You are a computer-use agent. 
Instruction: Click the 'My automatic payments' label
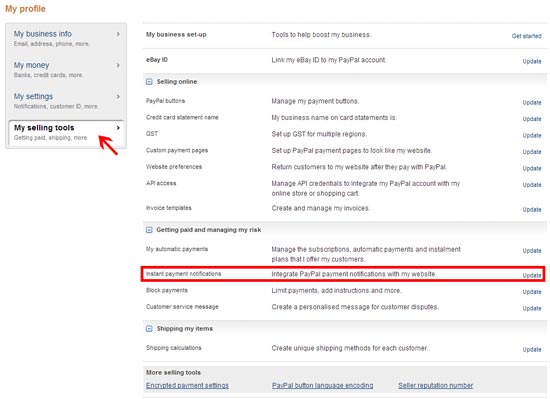point(177,249)
